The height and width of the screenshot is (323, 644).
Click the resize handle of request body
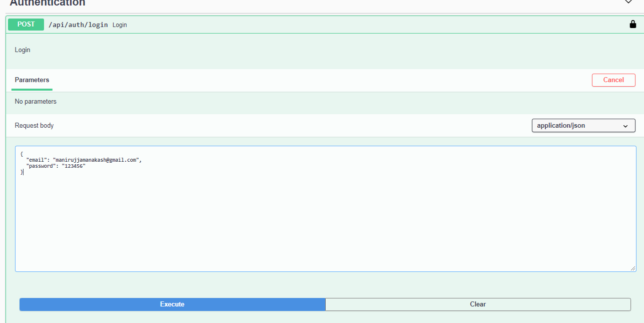tap(633, 268)
